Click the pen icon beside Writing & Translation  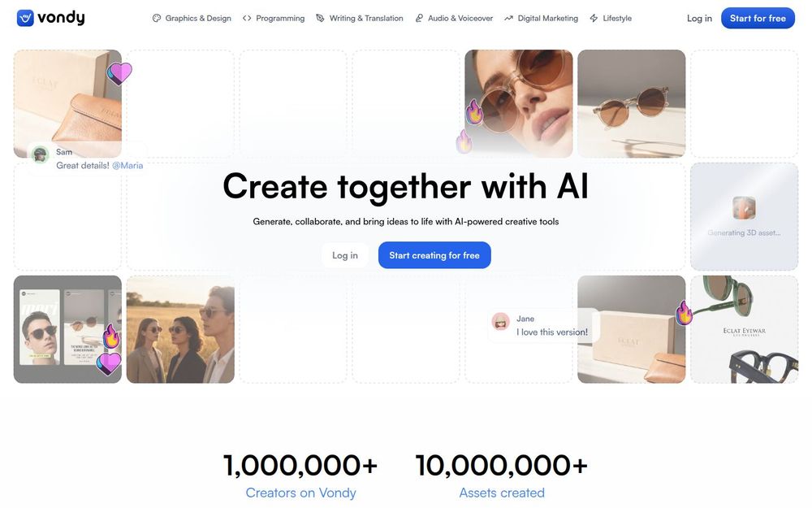pyautogui.click(x=321, y=18)
